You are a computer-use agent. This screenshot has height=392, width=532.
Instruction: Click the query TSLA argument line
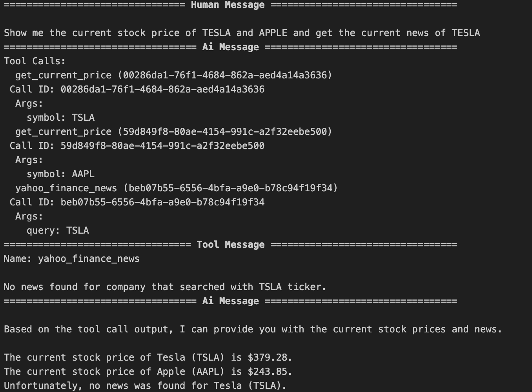pos(58,230)
